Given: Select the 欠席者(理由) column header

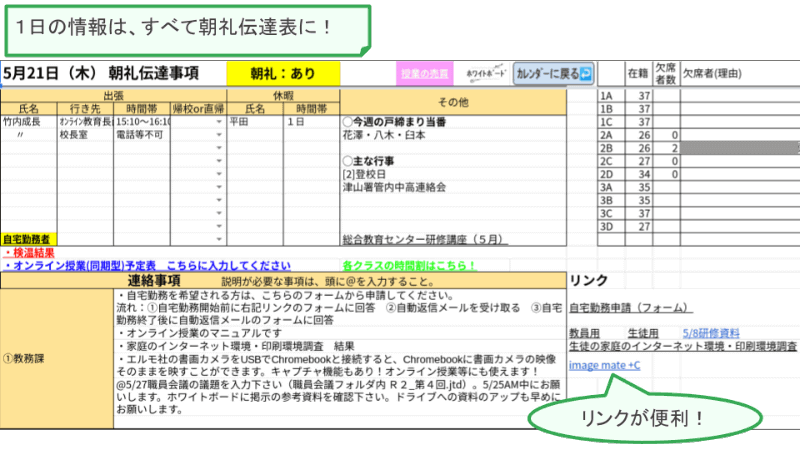Looking at the screenshot, I should click(740, 73).
